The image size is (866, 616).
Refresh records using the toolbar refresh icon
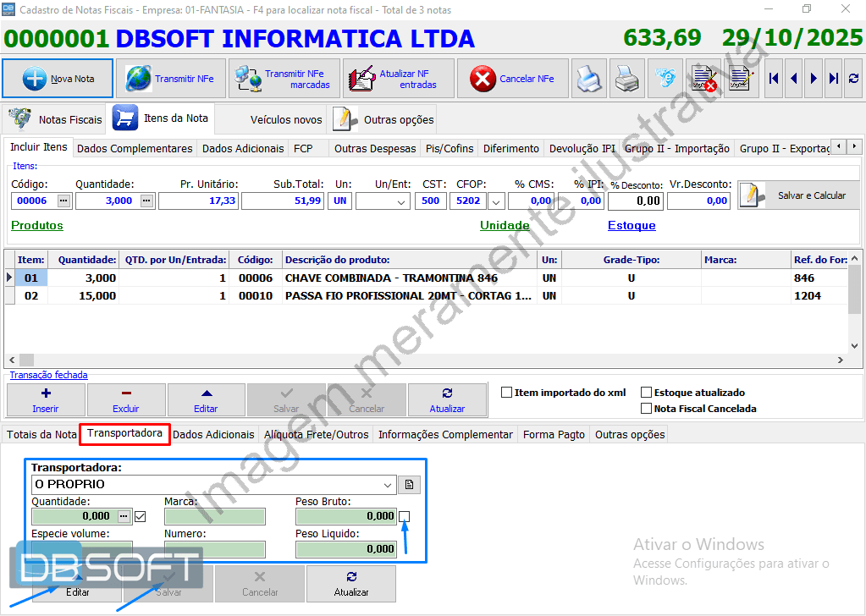pos(853,79)
